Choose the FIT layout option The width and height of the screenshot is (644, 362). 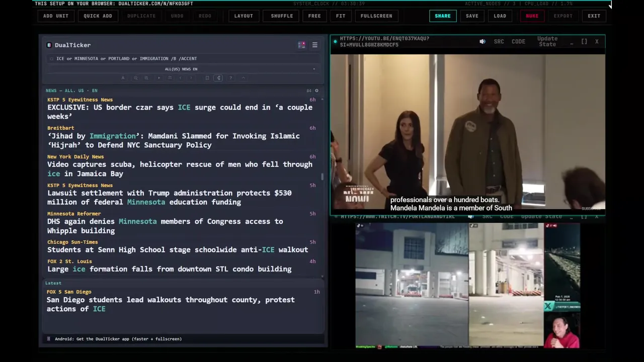tap(341, 16)
